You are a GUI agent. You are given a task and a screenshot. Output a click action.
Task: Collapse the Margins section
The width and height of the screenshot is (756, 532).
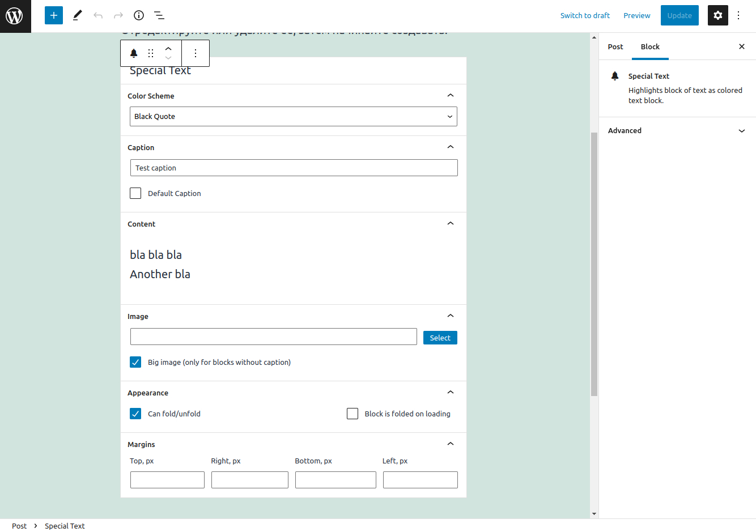click(x=451, y=444)
